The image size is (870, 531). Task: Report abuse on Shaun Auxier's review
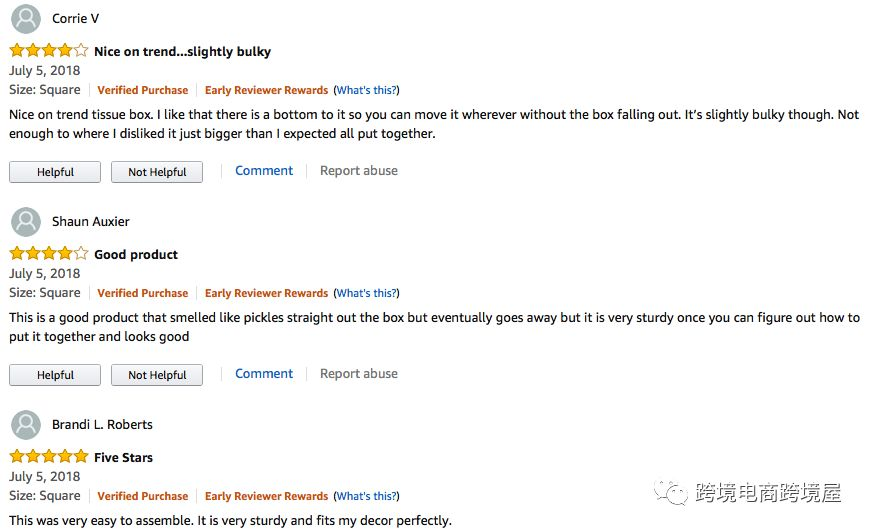point(358,374)
